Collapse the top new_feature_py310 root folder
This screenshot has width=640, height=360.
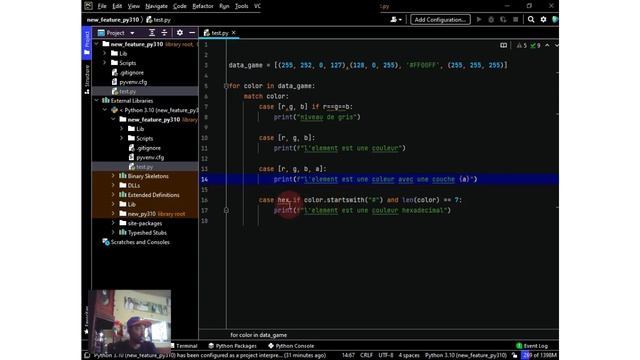[97, 44]
